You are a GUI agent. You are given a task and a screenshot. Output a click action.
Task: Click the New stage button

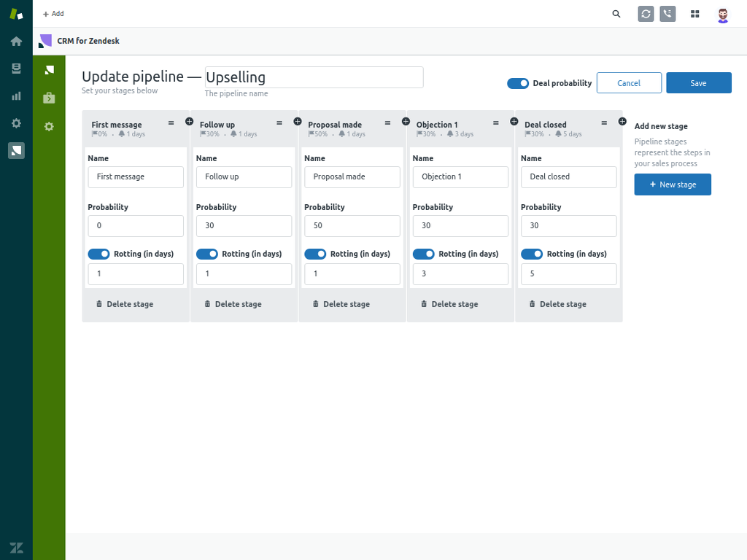[x=672, y=184]
